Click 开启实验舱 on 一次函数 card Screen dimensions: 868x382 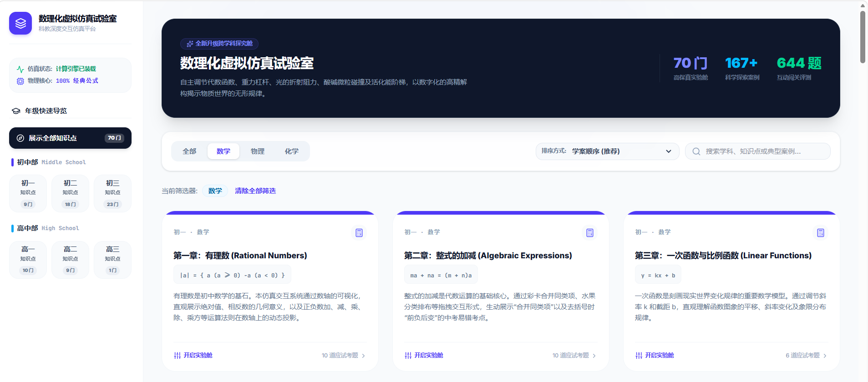660,356
